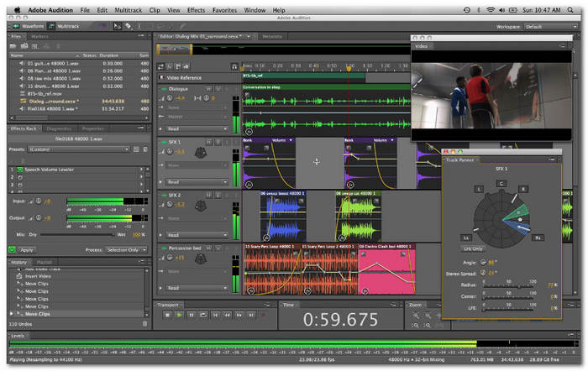Screen dimensions: 588x371
Task: Click the delete preset trash icon in Effects Rack
Action: tap(145, 149)
